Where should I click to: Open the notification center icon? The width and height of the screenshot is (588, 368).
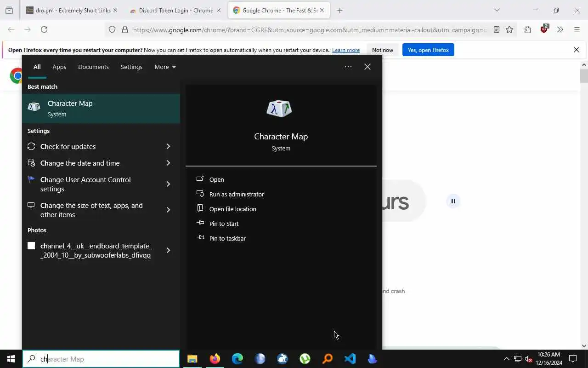[x=573, y=359]
